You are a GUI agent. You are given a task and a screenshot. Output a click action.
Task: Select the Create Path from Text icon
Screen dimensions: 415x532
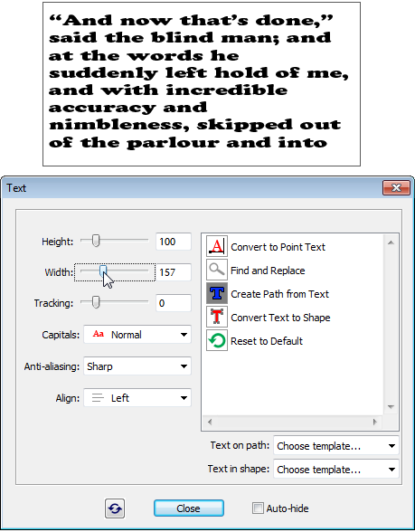click(217, 293)
